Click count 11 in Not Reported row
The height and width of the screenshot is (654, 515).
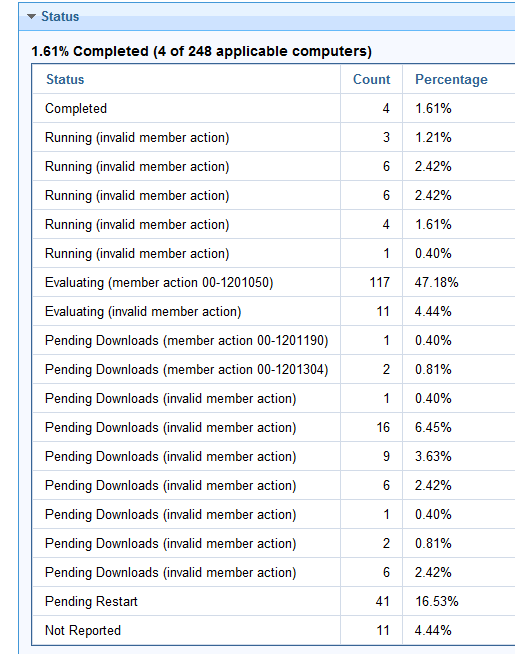(383, 630)
